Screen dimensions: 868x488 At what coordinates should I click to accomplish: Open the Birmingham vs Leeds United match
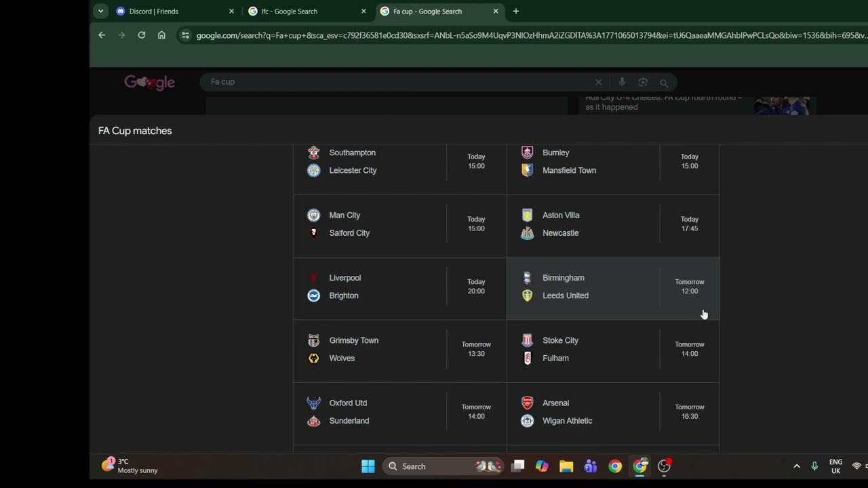tap(613, 288)
